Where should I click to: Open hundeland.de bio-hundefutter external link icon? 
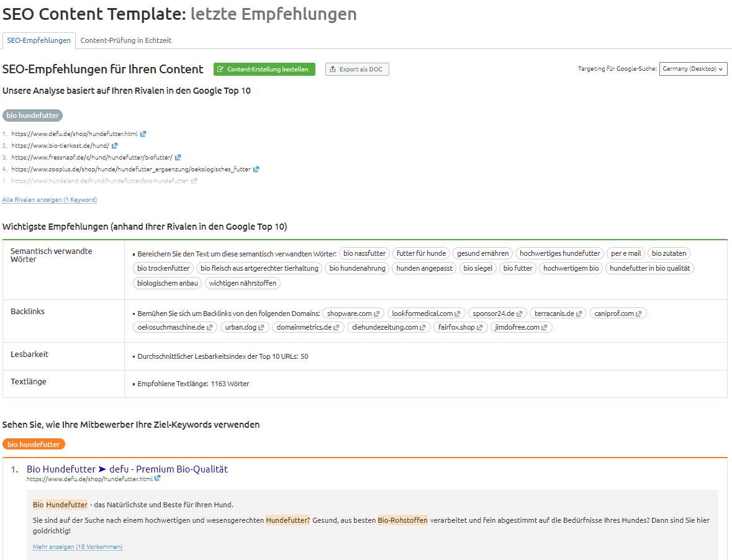194,181
